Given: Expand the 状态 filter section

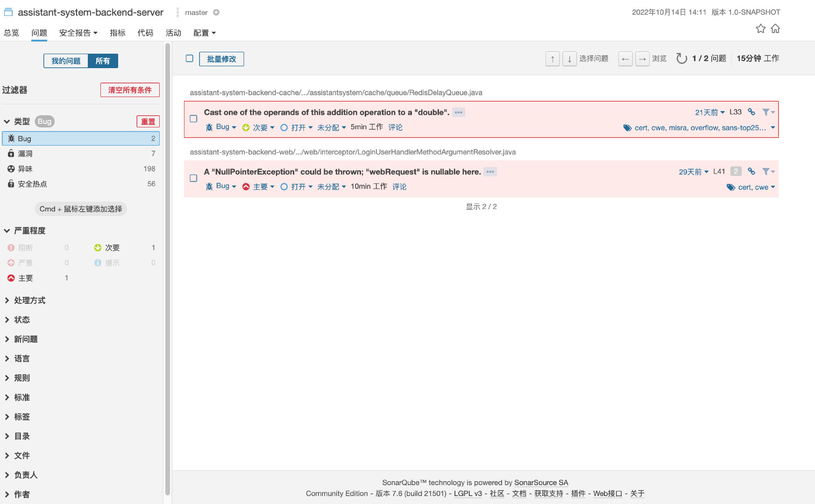Looking at the screenshot, I should [x=17, y=320].
